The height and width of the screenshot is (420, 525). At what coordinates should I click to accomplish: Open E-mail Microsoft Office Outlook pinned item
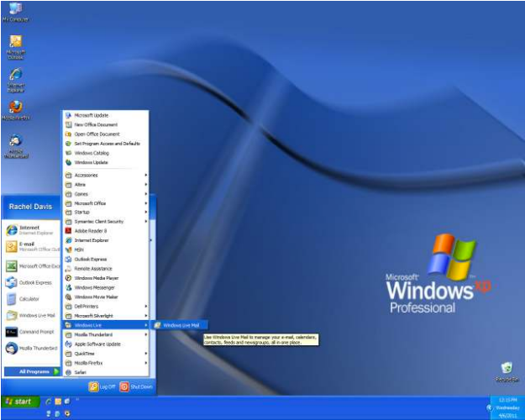pos(31,246)
